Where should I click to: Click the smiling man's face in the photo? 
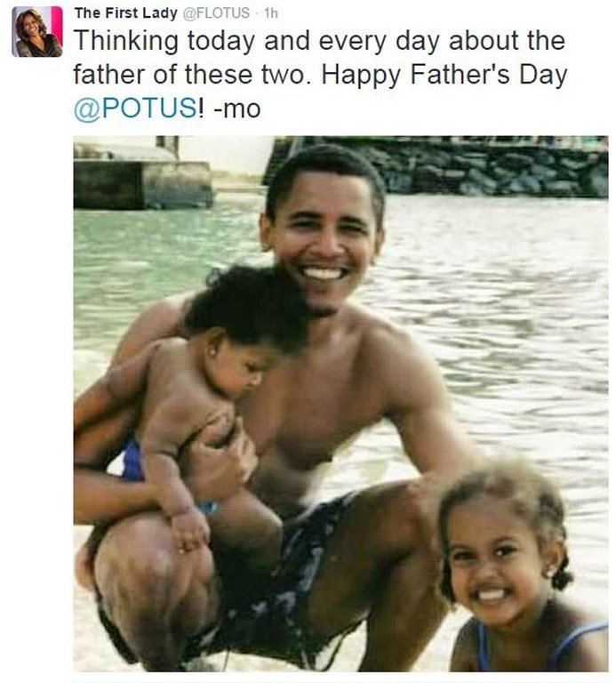tap(324, 238)
